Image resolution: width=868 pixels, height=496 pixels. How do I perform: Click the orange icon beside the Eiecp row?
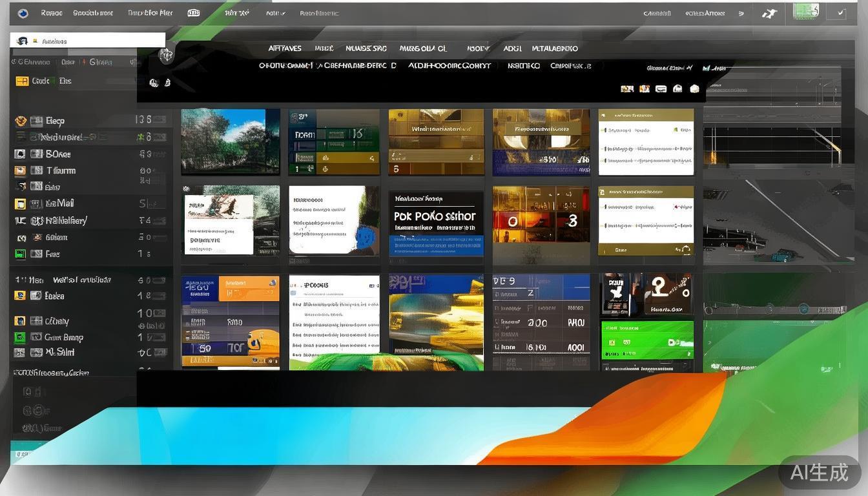[x=21, y=121]
